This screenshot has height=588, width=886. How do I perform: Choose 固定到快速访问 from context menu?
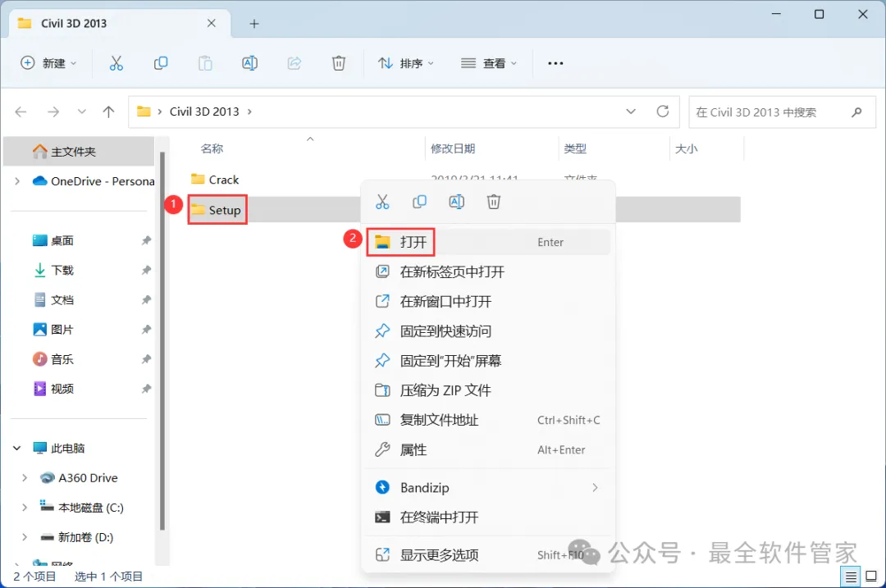tap(488, 331)
